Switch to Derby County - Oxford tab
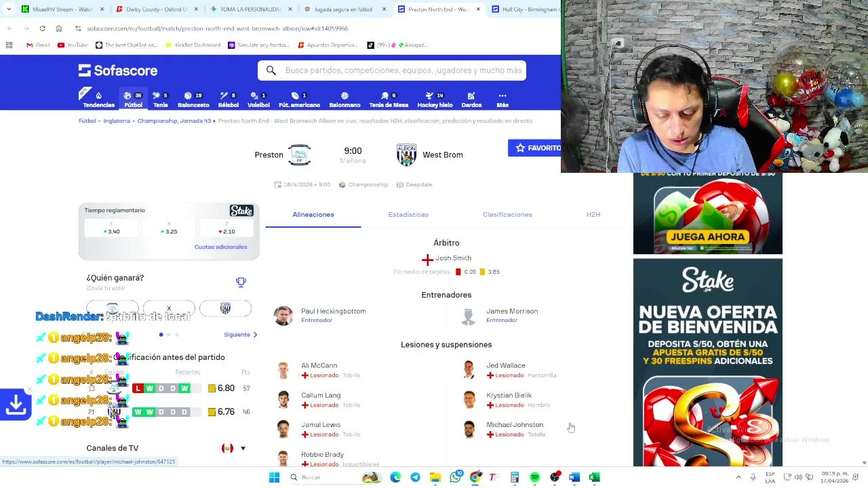The height and width of the screenshot is (488, 868). click(156, 9)
